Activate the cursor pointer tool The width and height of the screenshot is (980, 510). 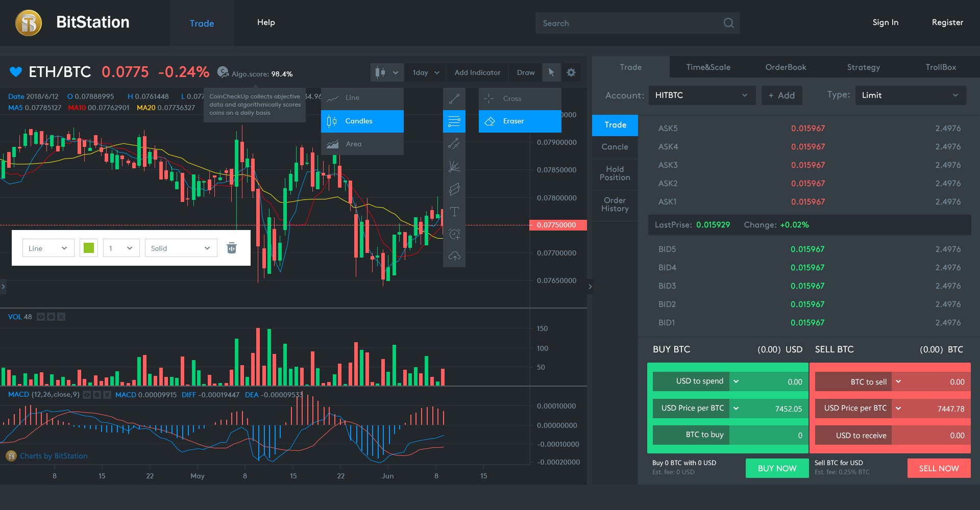(x=551, y=72)
